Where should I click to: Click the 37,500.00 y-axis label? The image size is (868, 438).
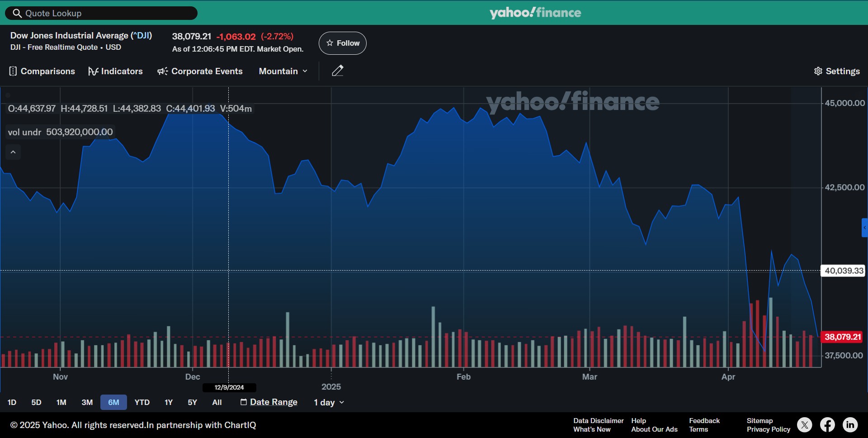coord(844,356)
